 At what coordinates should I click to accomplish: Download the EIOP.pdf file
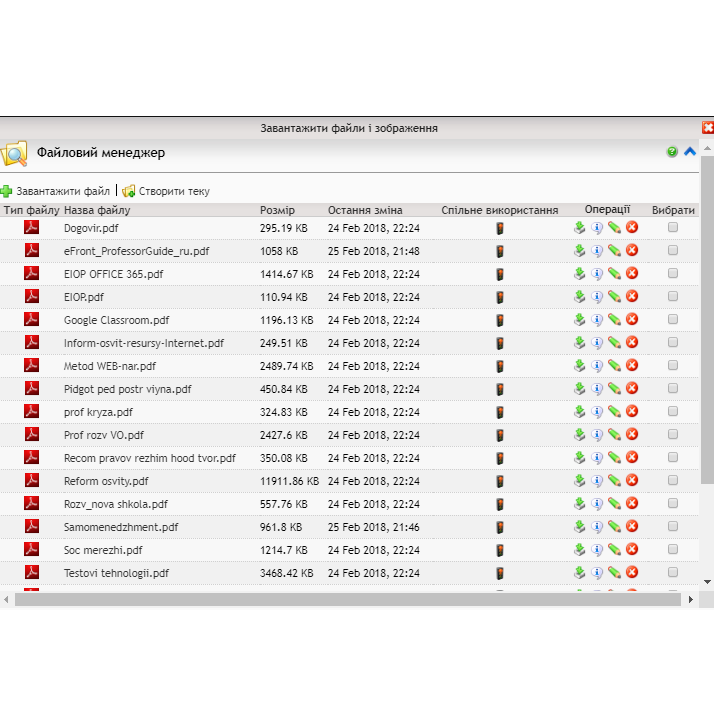click(579, 296)
